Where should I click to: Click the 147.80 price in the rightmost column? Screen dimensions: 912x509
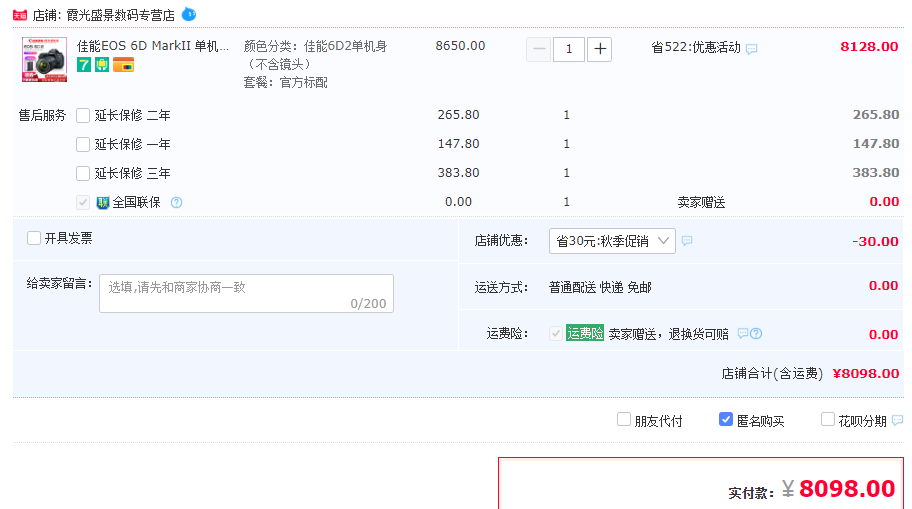[x=876, y=144]
